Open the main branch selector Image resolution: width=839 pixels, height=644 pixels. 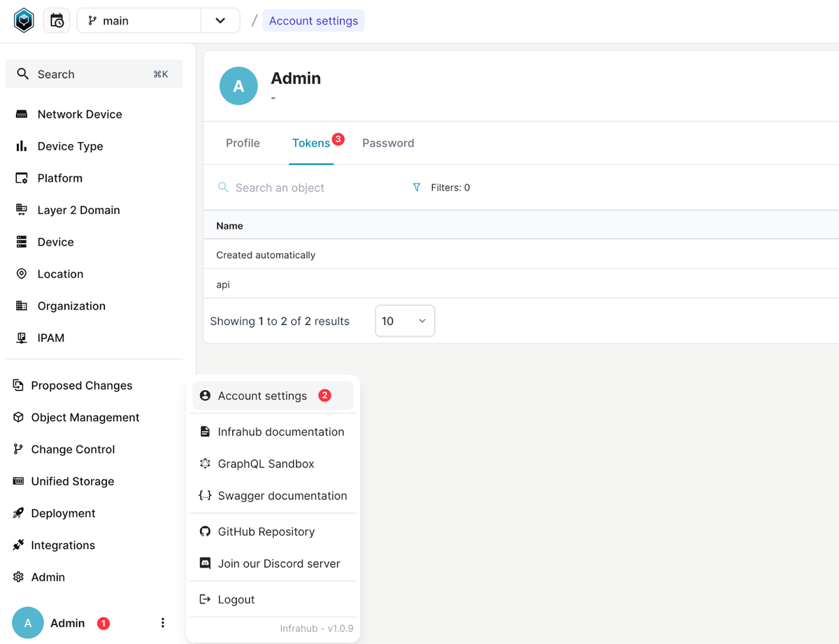click(x=139, y=20)
